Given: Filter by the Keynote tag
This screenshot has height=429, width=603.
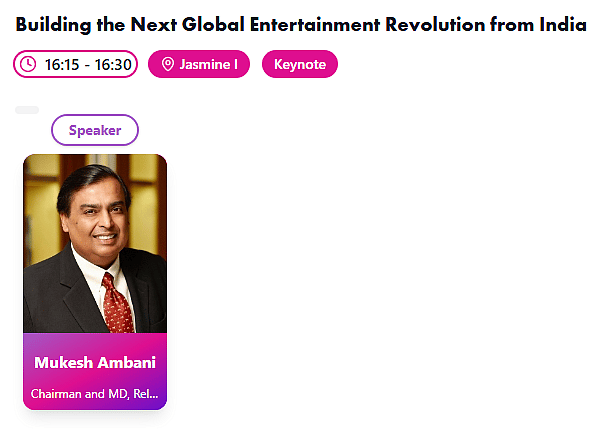Looking at the screenshot, I should (300, 64).
